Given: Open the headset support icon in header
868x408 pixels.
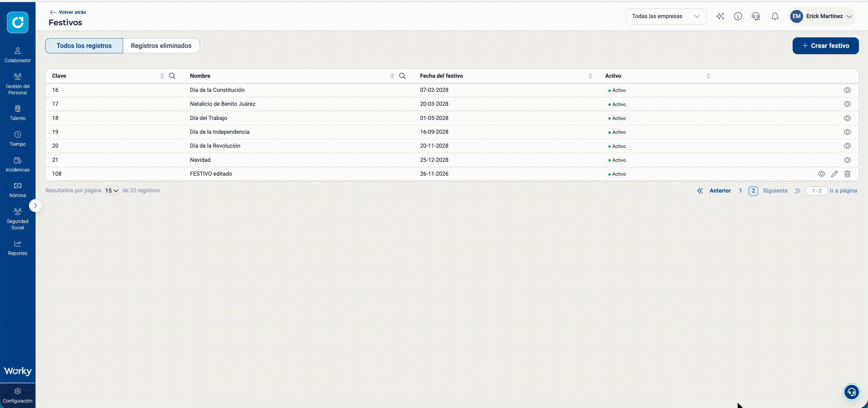Looking at the screenshot, I should pos(756,16).
